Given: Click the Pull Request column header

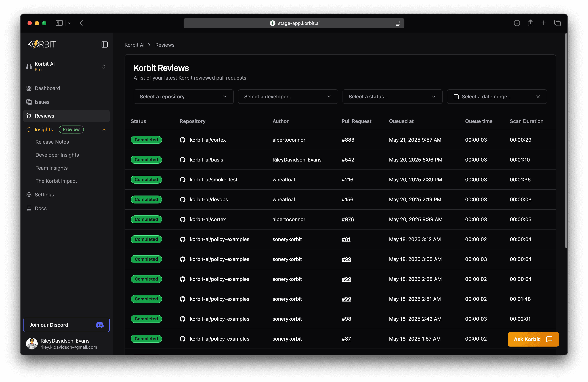Looking at the screenshot, I should [356, 121].
